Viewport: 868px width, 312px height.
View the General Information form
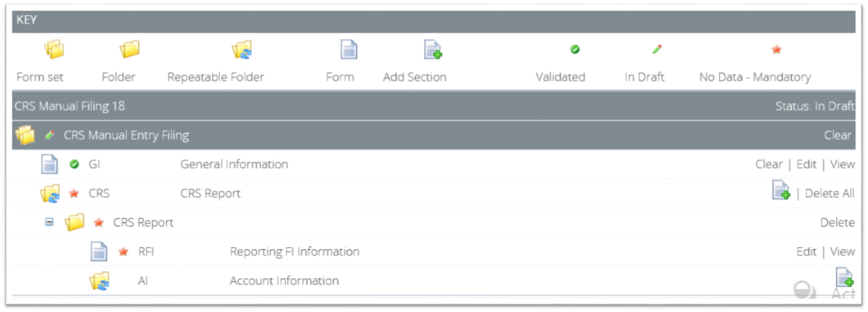(842, 164)
